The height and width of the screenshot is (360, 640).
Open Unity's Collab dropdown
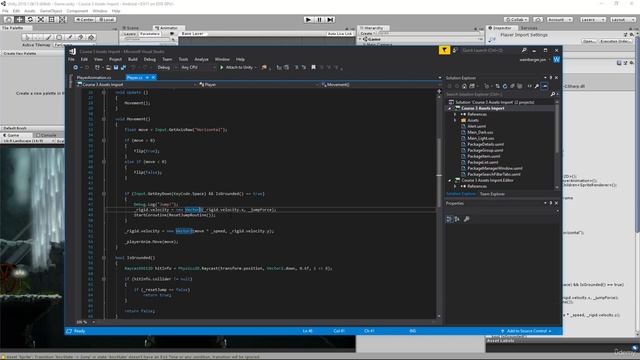pyautogui.click(x=516, y=19)
